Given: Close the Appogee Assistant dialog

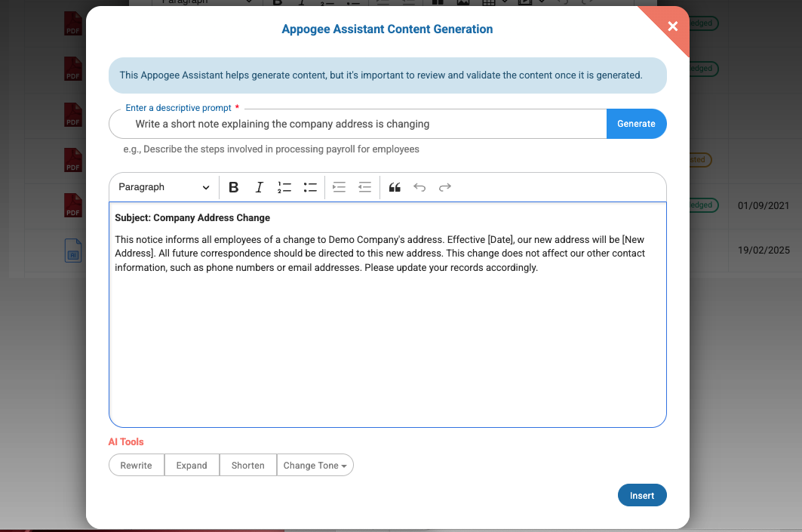Looking at the screenshot, I should pos(672,26).
